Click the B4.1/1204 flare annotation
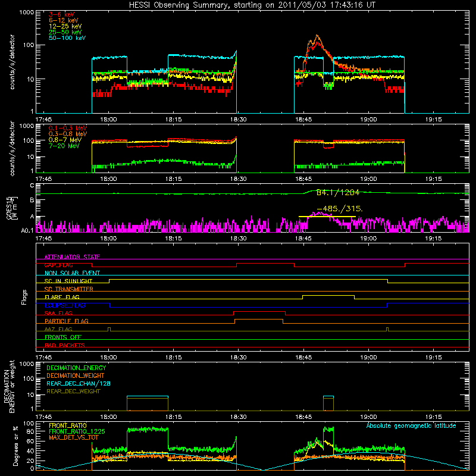The height and width of the screenshot is (476, 476). 337,192
